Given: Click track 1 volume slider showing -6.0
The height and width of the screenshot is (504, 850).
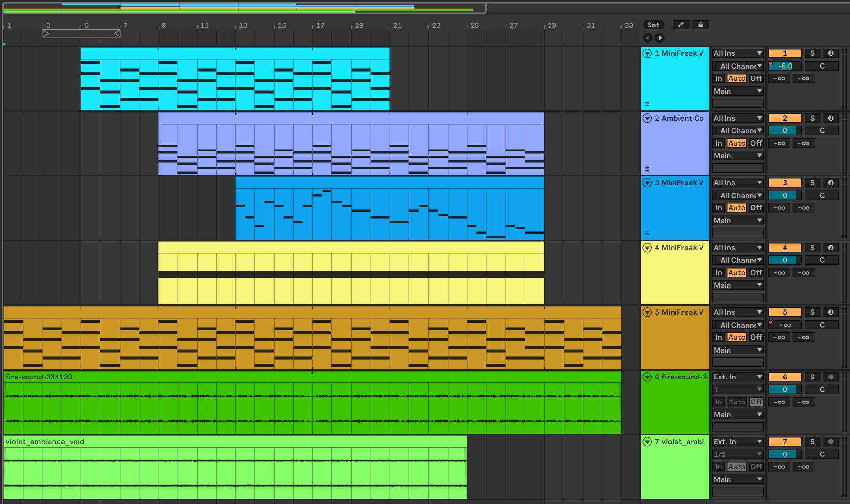Looking at the screenshot, I should click(x=785, y=66).
